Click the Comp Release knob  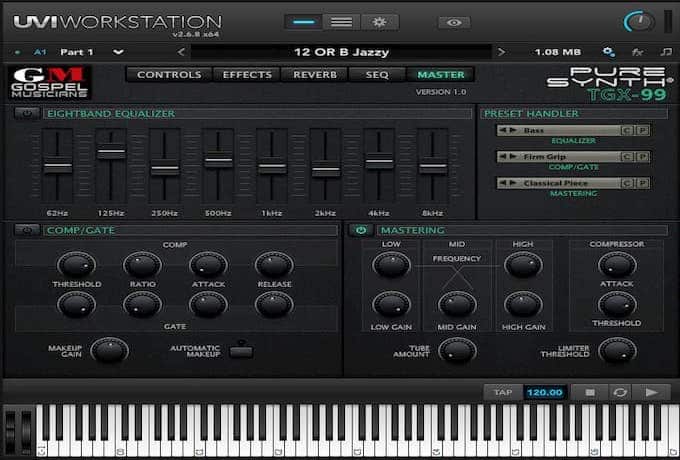point(274,264)
